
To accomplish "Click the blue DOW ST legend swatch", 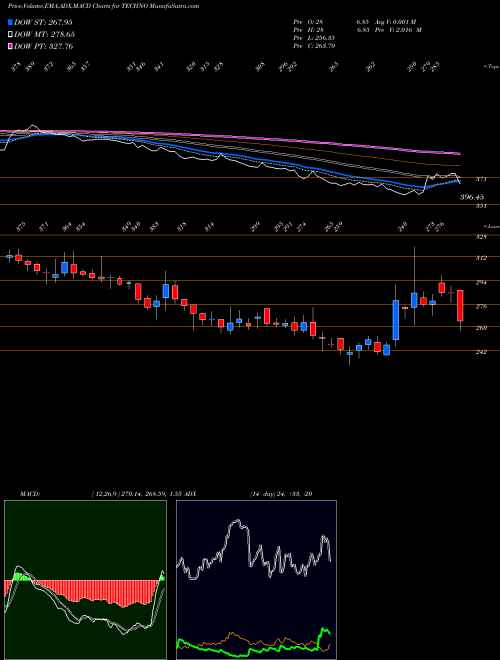I will tap(11, 22).
